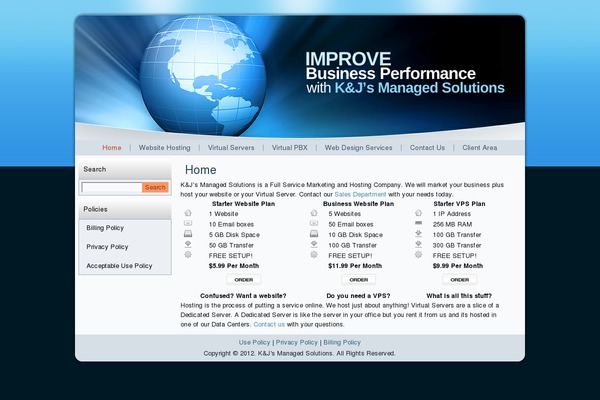The image size is (600, 400).
Task: Click the globe image in the banner
Action: (x=203, y=76)
